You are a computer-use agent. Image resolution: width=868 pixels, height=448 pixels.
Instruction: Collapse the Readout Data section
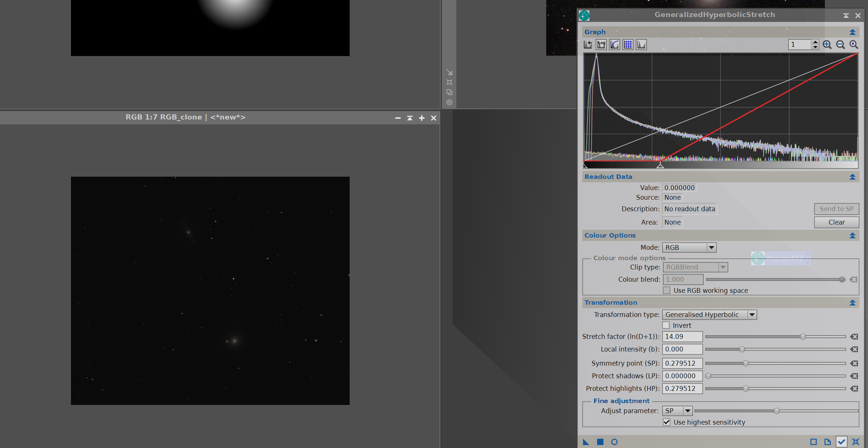tap(852, 177)
